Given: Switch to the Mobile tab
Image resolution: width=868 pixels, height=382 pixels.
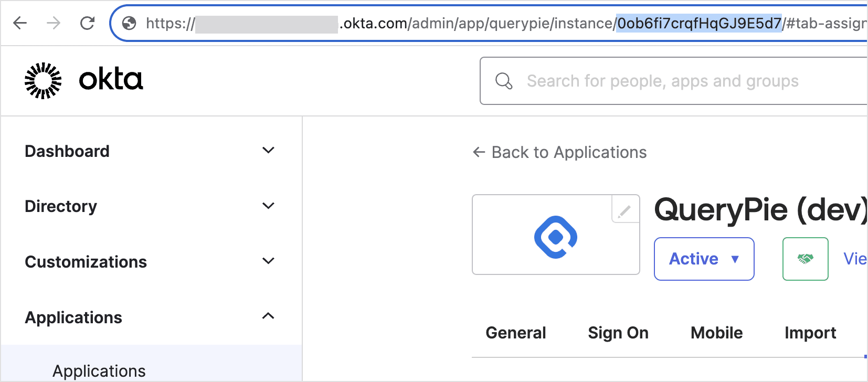Looking at the screenshot, I should click(x=716, y=333).
